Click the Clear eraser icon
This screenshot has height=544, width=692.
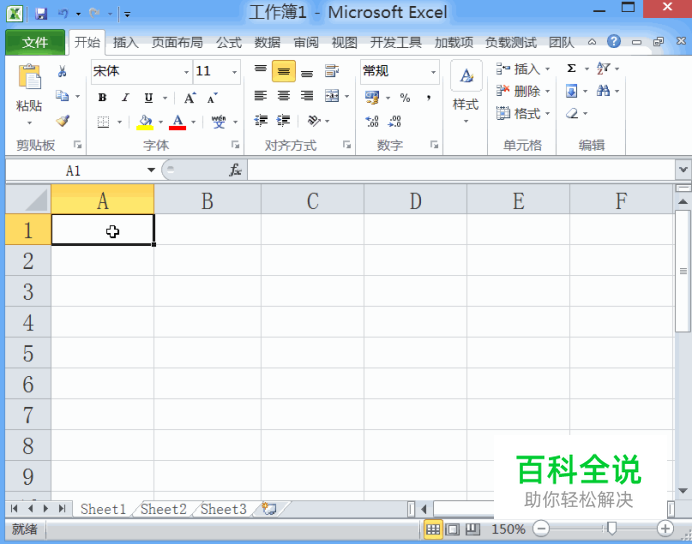click(x=572, y=113)
